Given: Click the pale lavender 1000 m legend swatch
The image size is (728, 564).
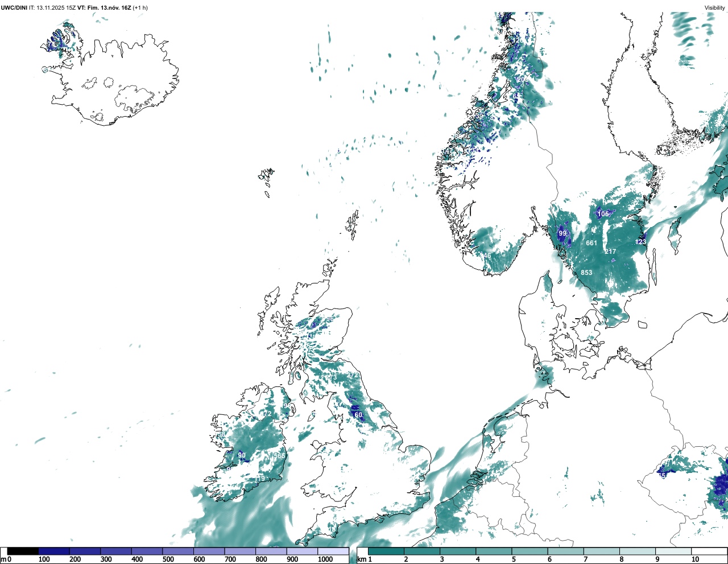Looking at the screenshot, I should [x=333, y=551].
